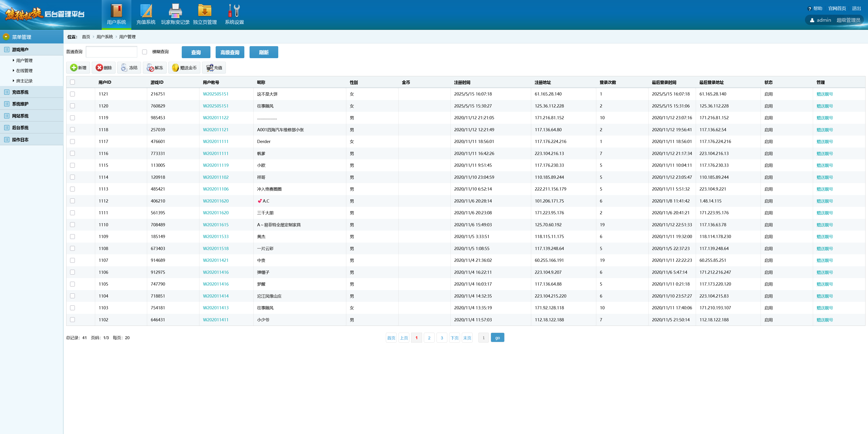Screen dimensions: 868x434
Task: Select 在线管理 in the sidebar
Action: click(x=24, y=71)
